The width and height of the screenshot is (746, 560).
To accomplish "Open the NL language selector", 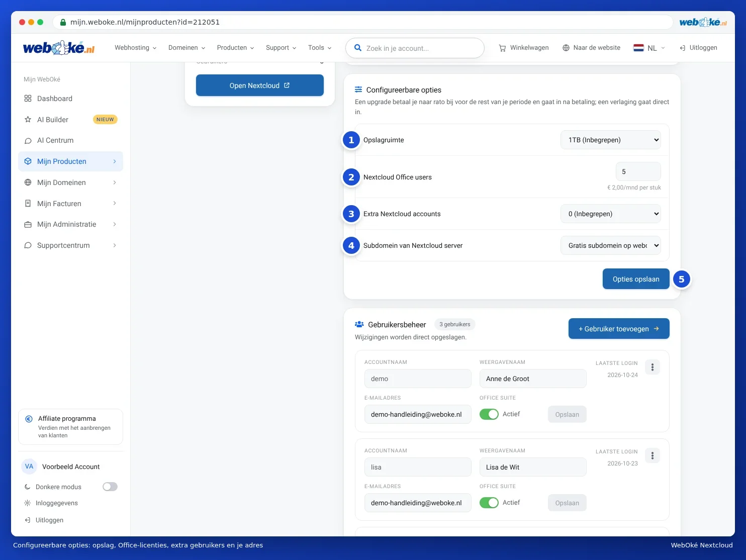I will pos(649,48).
